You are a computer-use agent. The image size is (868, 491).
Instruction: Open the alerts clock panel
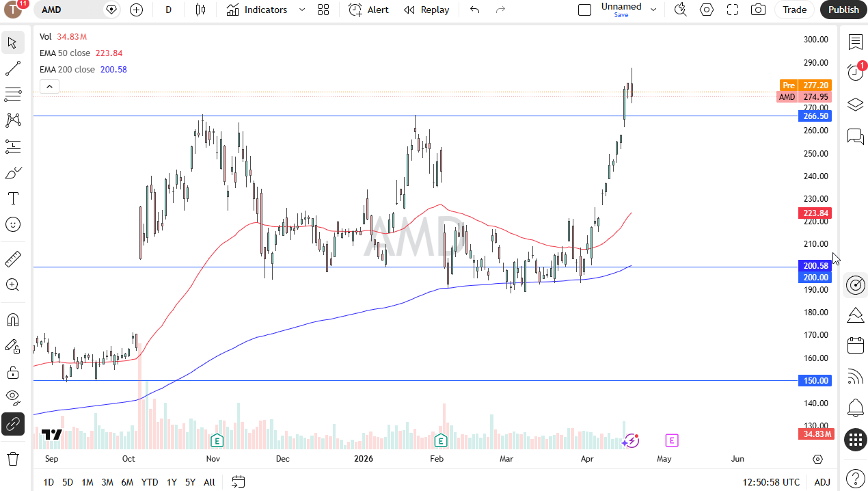(855, 72)
